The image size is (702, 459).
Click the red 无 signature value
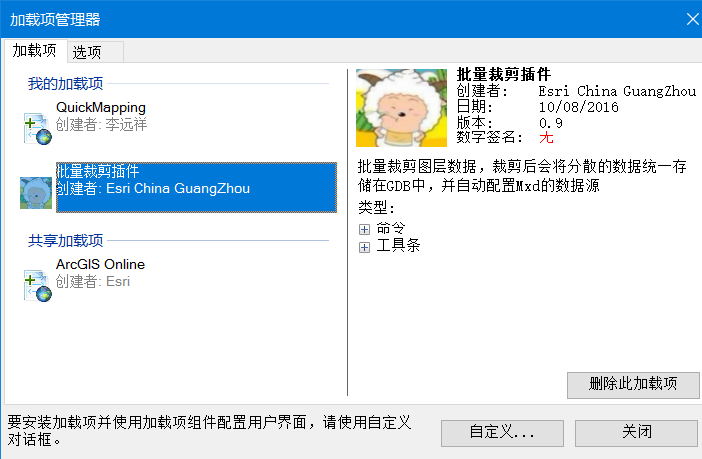point(546,137)
